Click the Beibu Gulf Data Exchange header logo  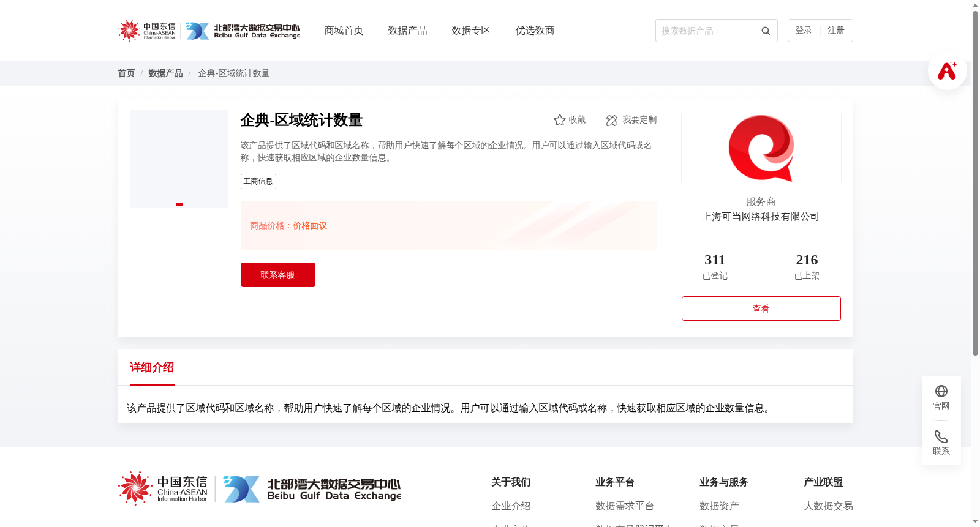[x=243, y=31]
